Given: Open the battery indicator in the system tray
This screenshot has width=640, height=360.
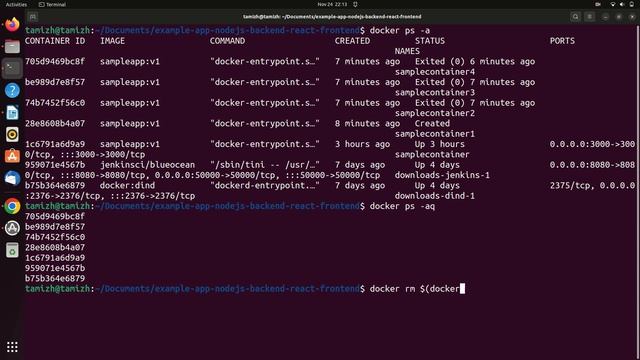Looking at the screenshot, I should (632, 4).
